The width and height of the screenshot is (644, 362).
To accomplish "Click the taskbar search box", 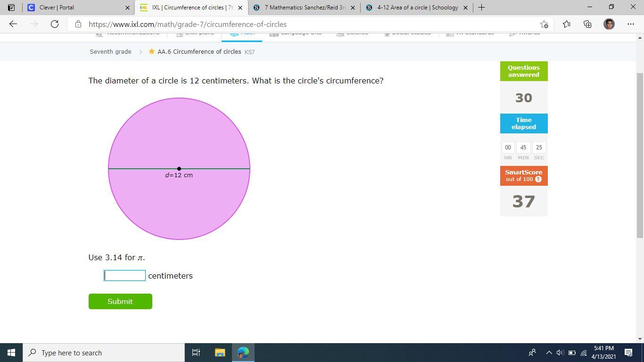I will (104, 353).
